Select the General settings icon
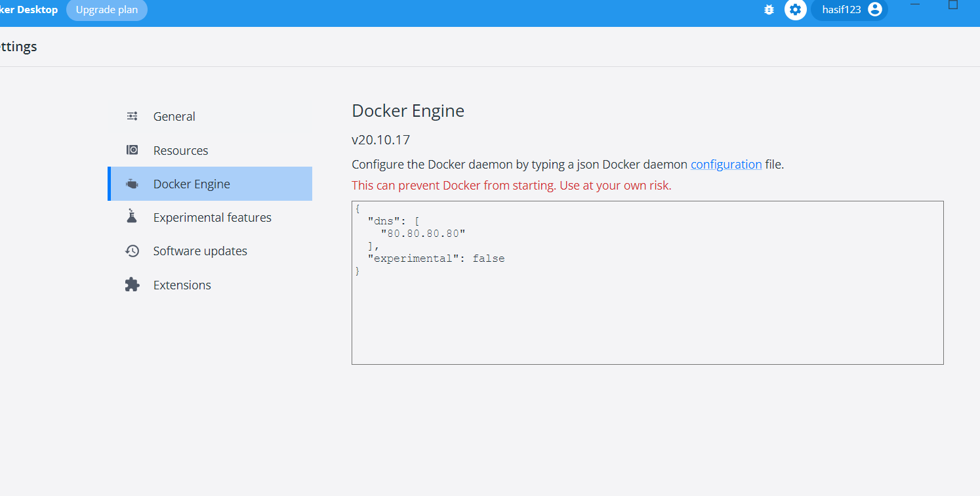This screenshot has height=496, width=980. pos(132,115)
